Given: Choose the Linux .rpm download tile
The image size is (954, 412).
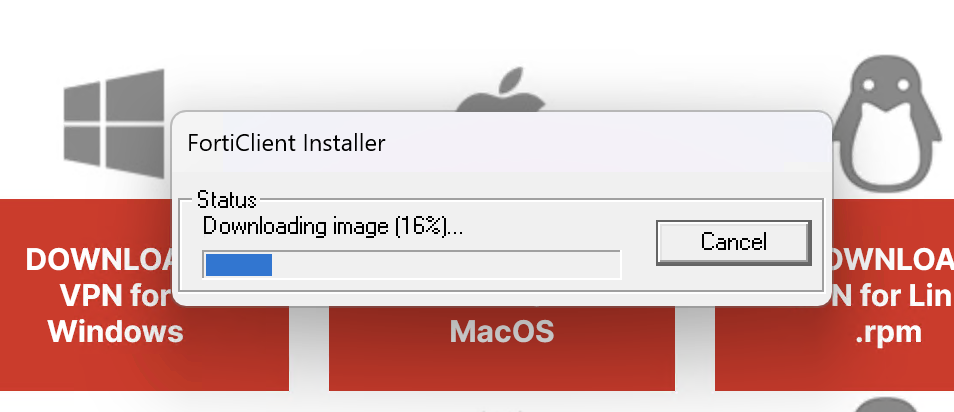Looking at the screenshot, I should coord(834,295).
